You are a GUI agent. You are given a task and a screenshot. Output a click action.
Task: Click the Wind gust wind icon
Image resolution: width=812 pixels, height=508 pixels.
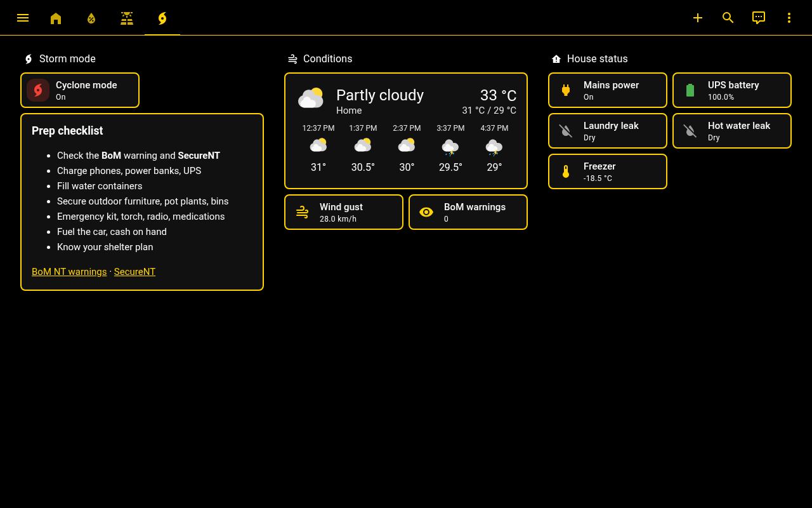tap(302, 212)
